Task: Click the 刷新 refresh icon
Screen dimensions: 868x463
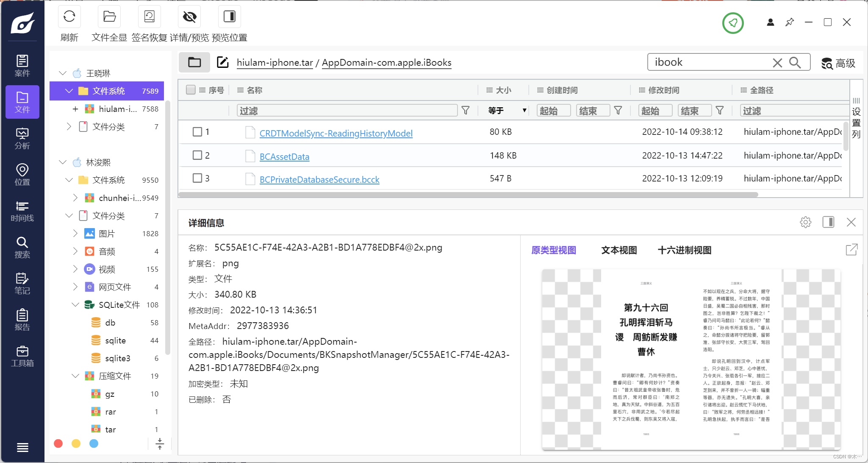Action: (x=69, y=17)
